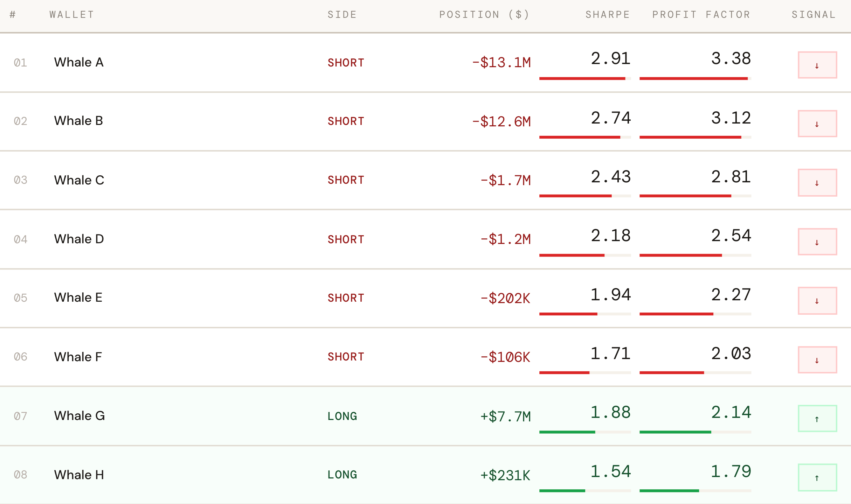Click the down-arrow signal icon for Whale E
The height and width of the screenshot is (504, 851).
(817, 301)
